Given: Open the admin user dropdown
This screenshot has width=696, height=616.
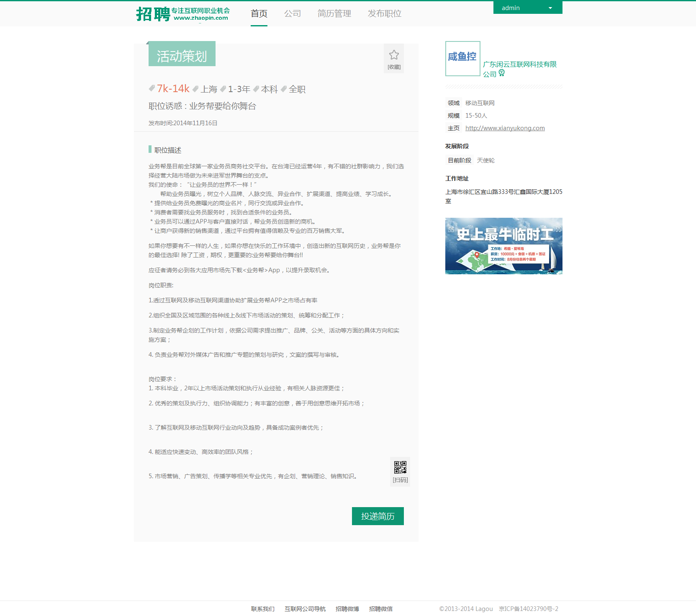Looking at the screenshot, I should 527,8.
